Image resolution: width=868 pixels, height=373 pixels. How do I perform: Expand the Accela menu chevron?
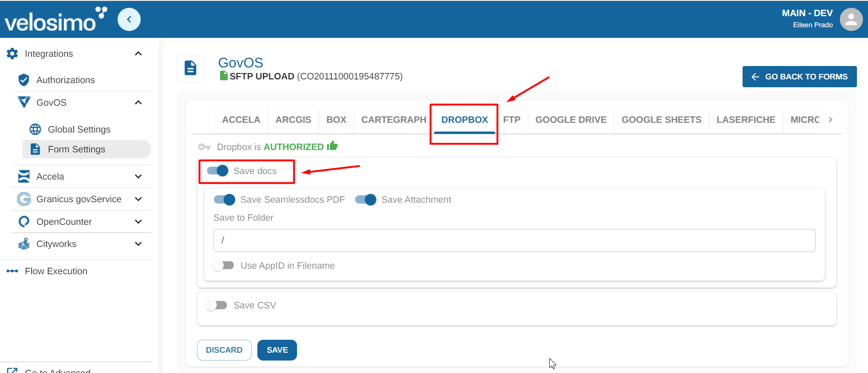click(x=138, y=176)
